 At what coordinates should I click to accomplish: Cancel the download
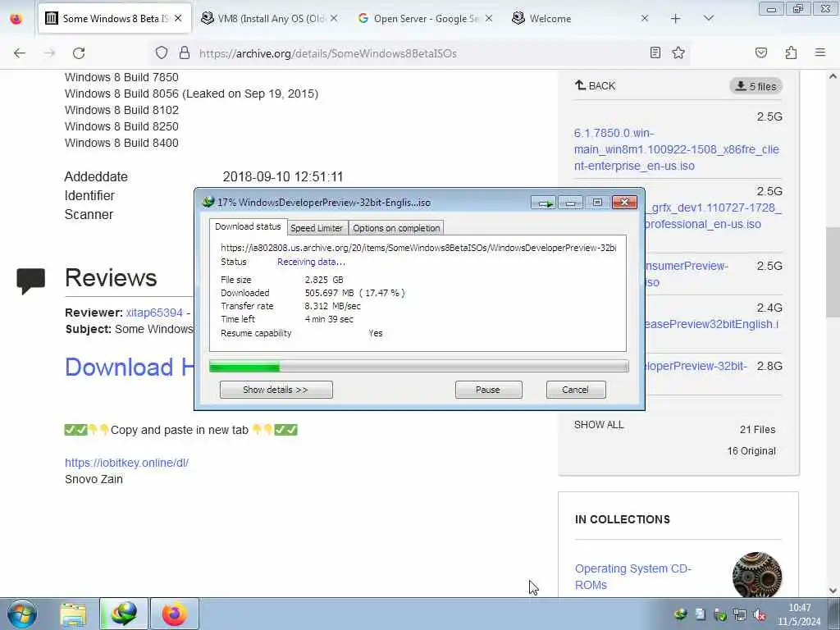pyautogui.click(x=575, y=390)
